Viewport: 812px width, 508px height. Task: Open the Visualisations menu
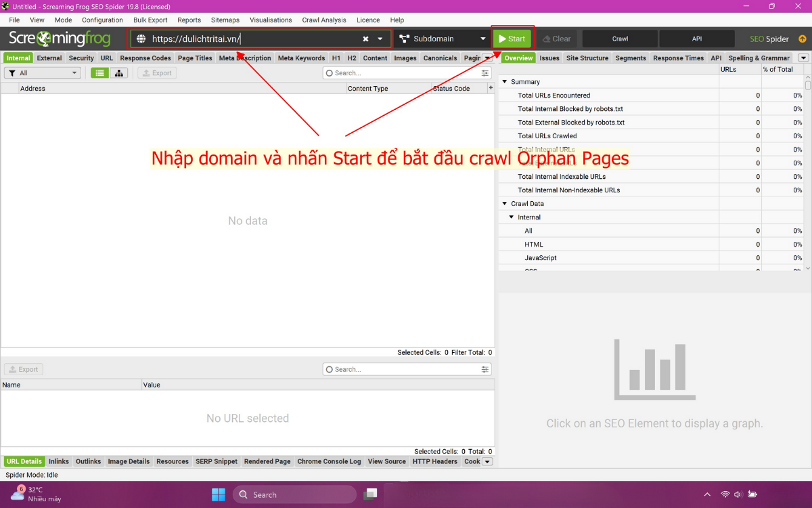[x=271, y=20]
